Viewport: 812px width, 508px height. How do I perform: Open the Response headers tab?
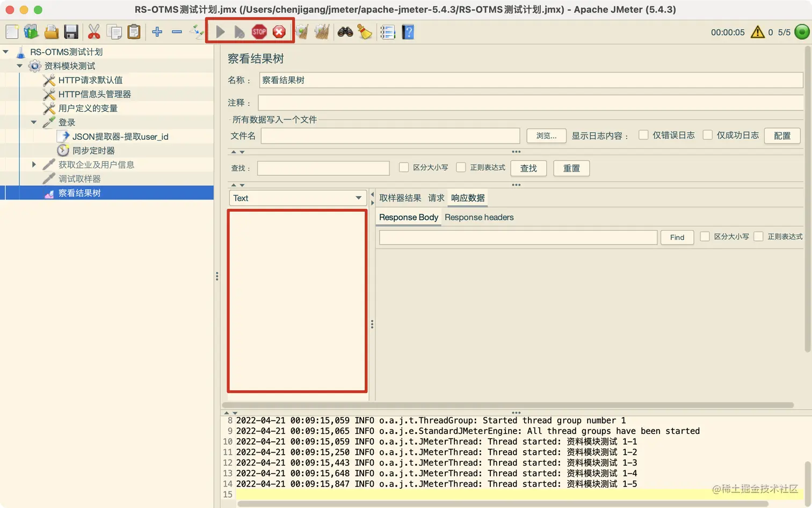point(479,217)
